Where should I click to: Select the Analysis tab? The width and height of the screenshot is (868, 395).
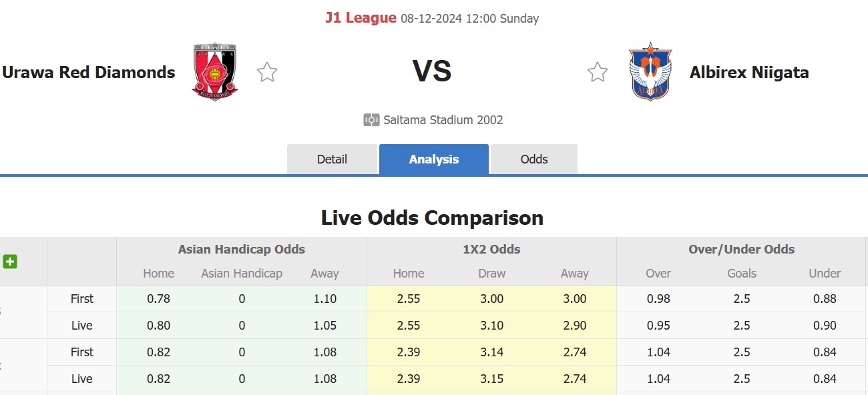tap(434, 159)
